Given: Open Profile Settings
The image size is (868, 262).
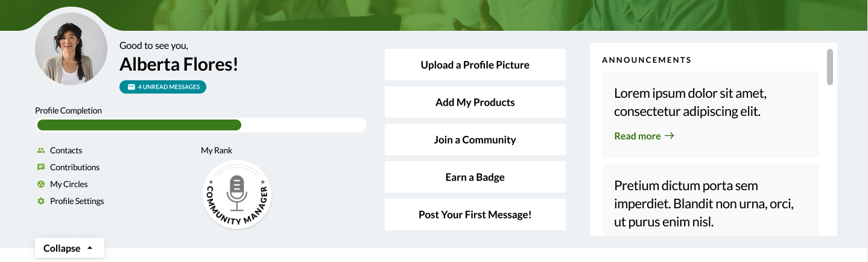Looking at the screenshot, I should click(x=77, y=201).
